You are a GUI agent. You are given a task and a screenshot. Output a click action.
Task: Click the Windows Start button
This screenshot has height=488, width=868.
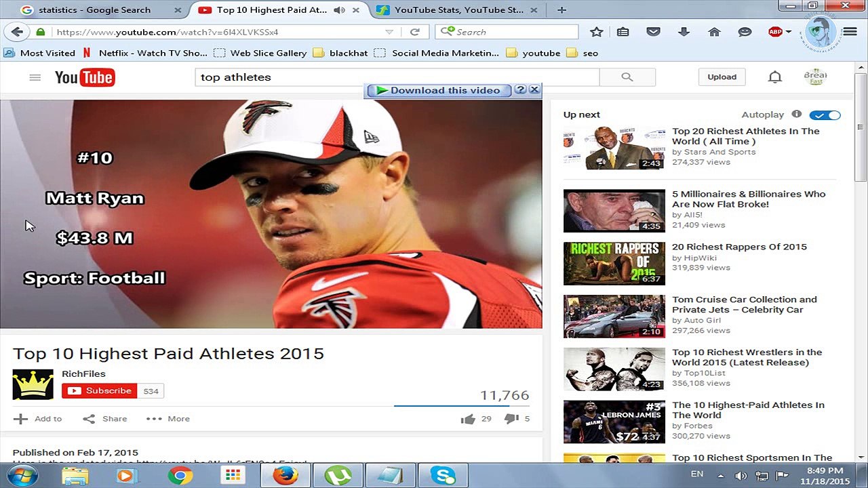click(22, 476)
